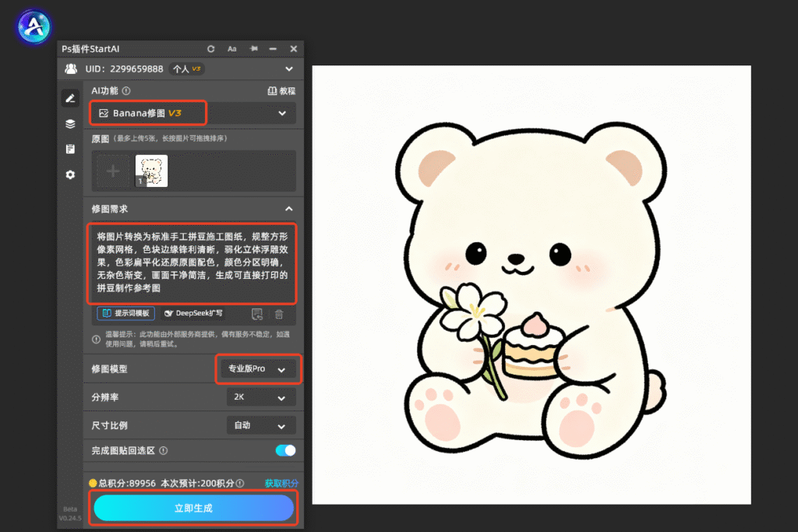Click the info icon next to AI功能
798x532 pixels.
(x=126, y=91)
